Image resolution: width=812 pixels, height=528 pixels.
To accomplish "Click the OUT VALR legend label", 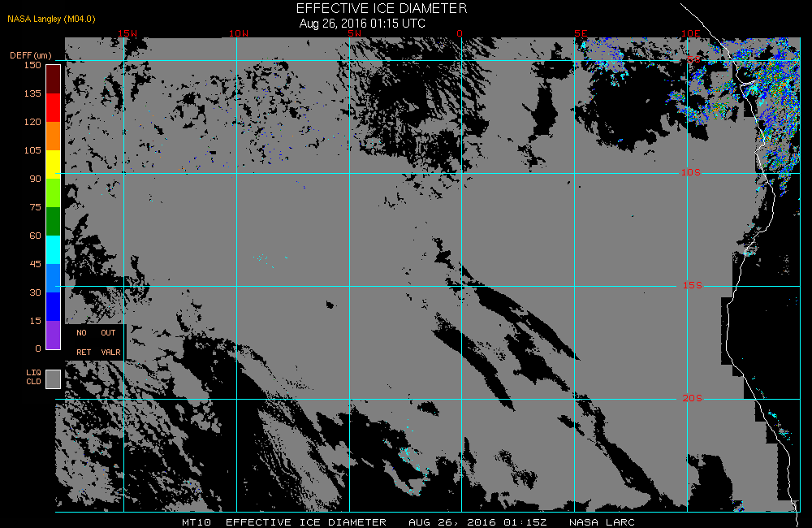I will [110, 343].
